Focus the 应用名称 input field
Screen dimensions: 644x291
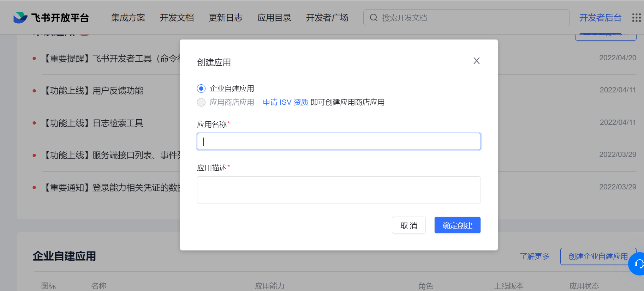coord(339,141)
